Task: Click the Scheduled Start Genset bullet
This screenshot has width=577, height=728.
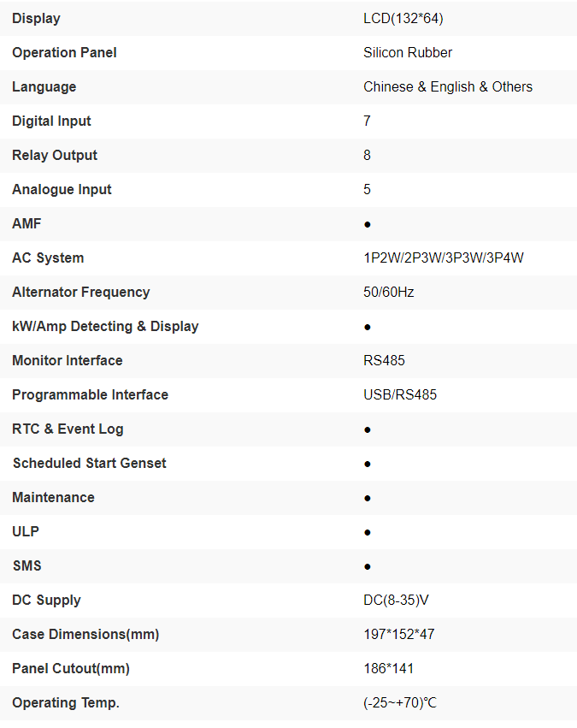Action: click(368, 464)
